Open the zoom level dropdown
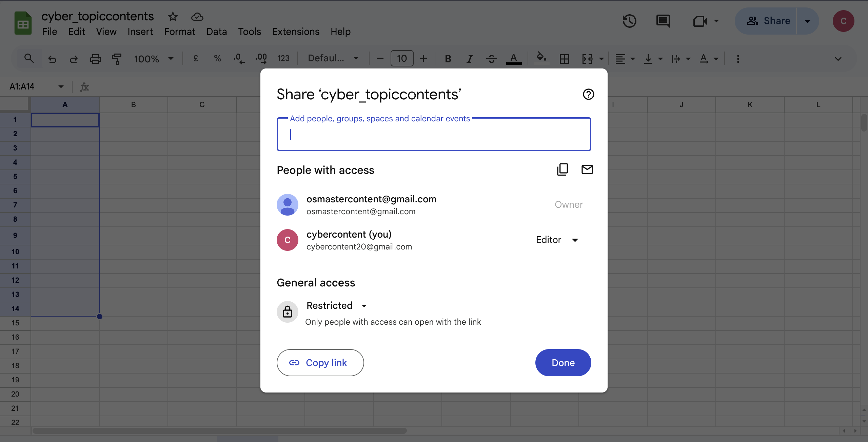This screenshot has width=868, height=442. (x=154, y=58)
